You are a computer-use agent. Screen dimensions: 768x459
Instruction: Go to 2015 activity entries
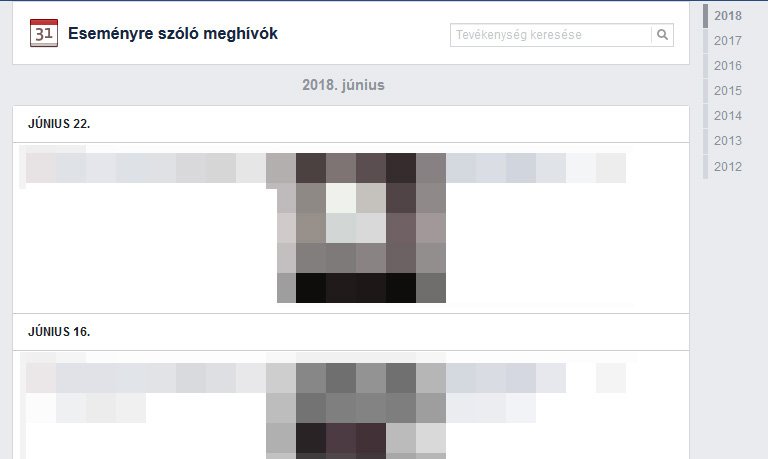(x=727, y=91)
